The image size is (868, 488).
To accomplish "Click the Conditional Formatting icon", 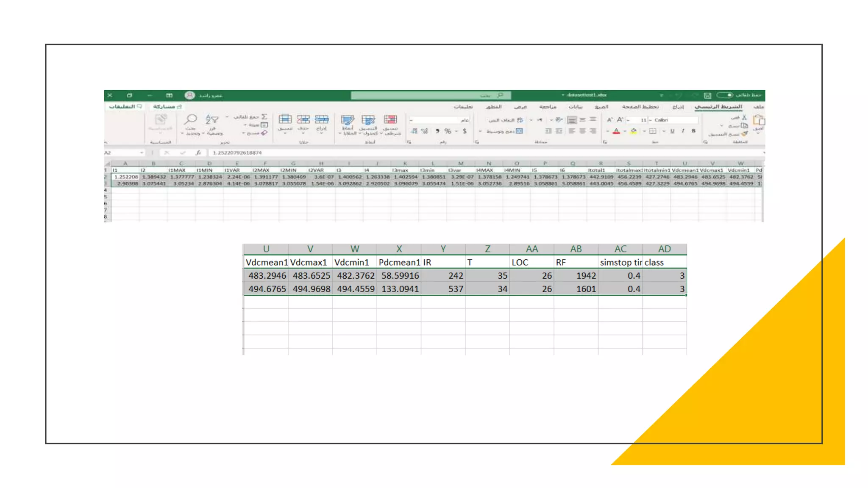I will 390,120.
